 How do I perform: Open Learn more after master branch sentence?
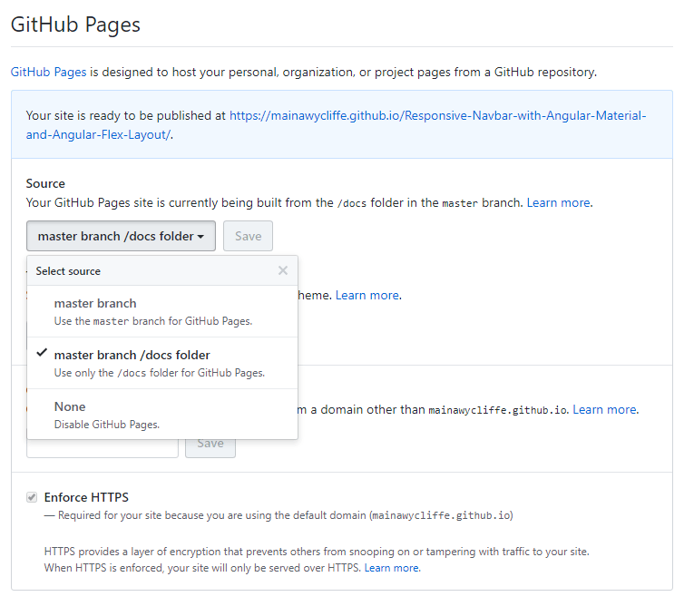pos(559,202)
